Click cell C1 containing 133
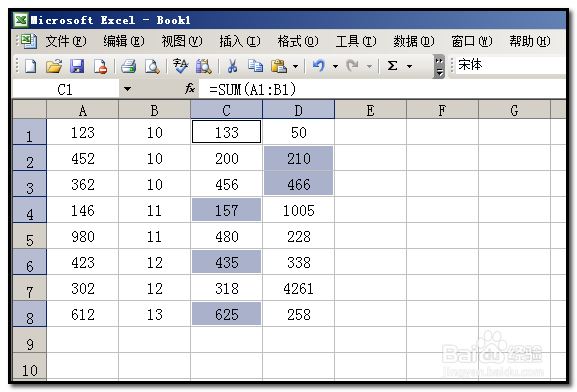Screen dimensions: 577x392 click(227, 132)
